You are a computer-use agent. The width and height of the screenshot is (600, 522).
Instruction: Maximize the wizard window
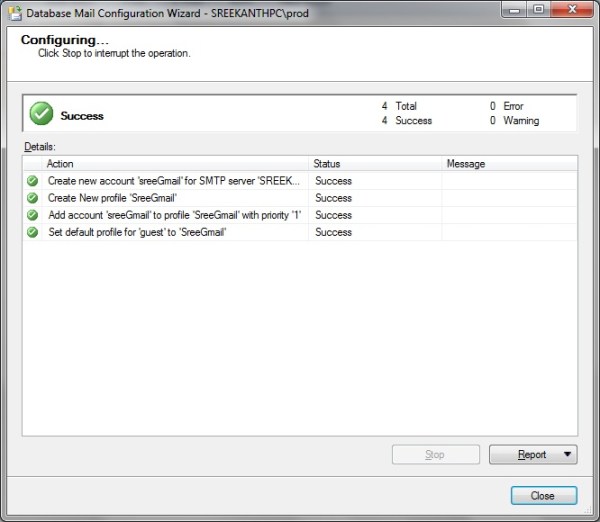click(x=538, y=10)
